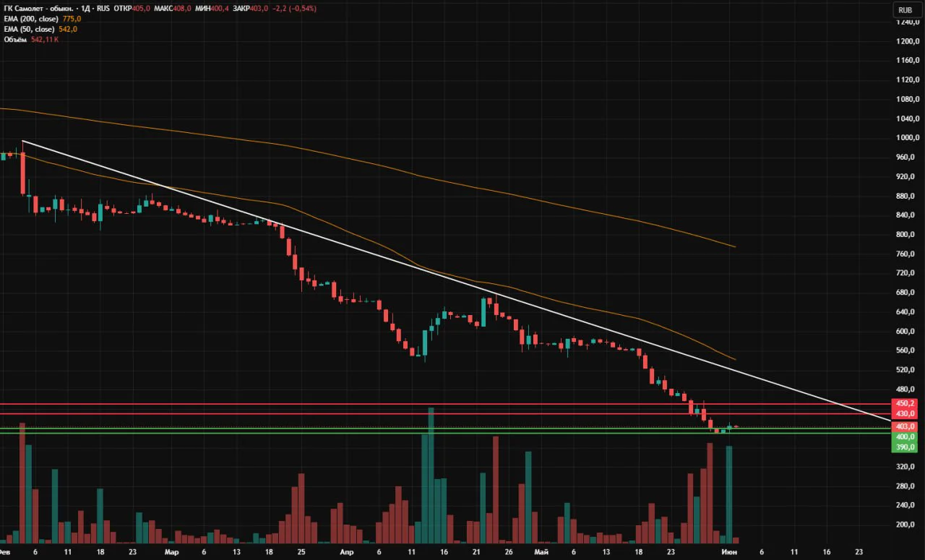The image size is (925, 560).
Task: Click the Мар label on time axis
Action: click(171, 552)
